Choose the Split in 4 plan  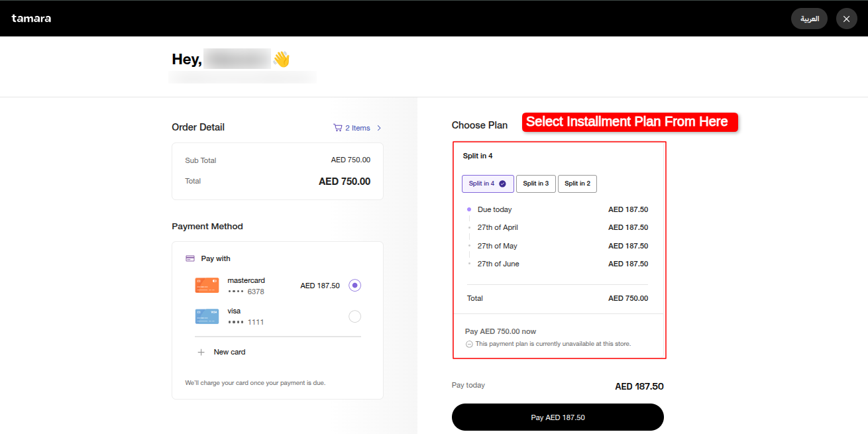[x=488, y=184]
